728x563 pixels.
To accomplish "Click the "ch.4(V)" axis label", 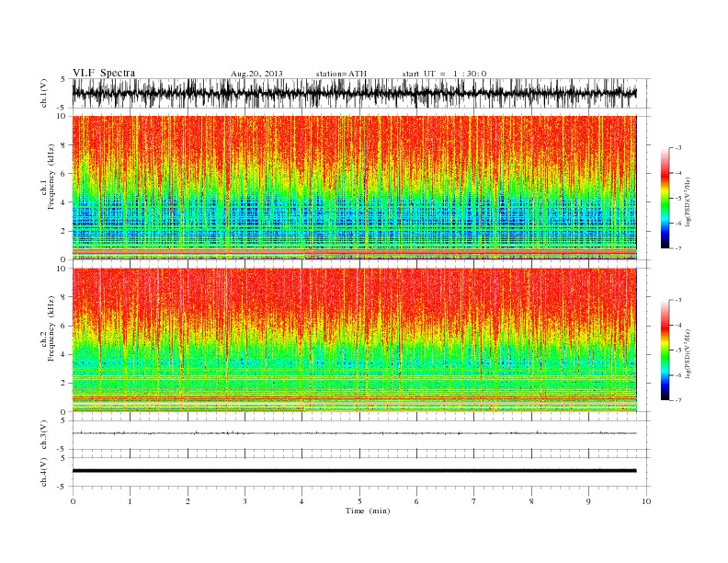I will pyautogui.click(x=43, y=472).
